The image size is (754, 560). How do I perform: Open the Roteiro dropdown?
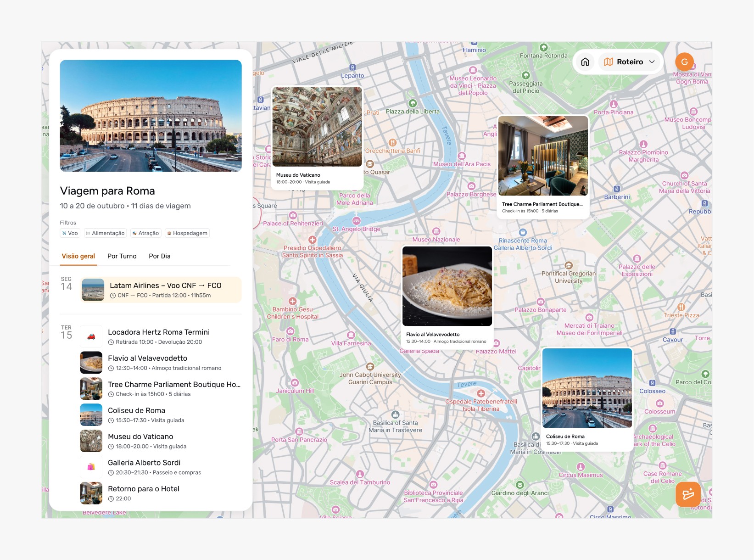pyautogui.click(x=629, y=62)
